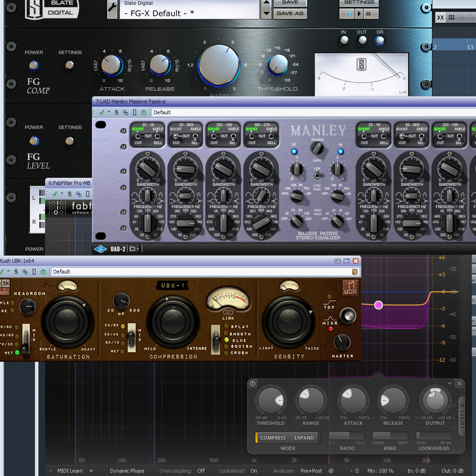
Task: Click the SAVE AS button
Action: [290, 13]
